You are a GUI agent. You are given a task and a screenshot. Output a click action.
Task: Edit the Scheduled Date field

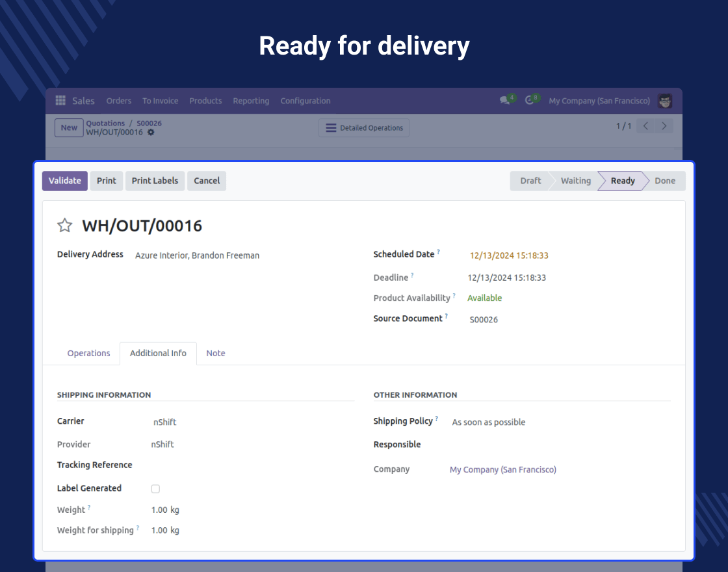pos(509,255)
